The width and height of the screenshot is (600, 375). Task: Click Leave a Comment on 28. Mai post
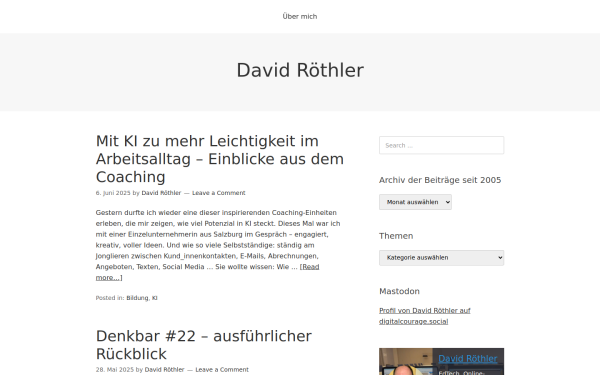pos(222,370)
